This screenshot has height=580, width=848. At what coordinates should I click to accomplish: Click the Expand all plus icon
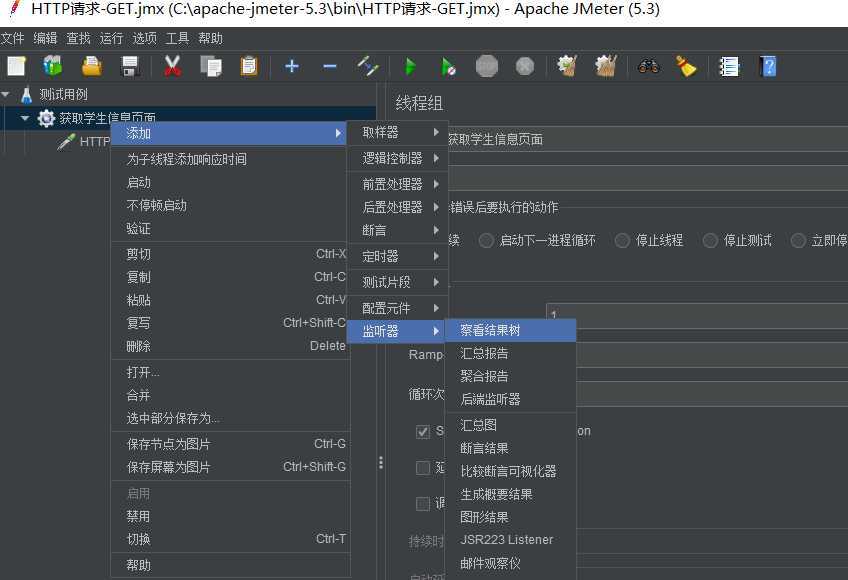[x=292, y=67]
